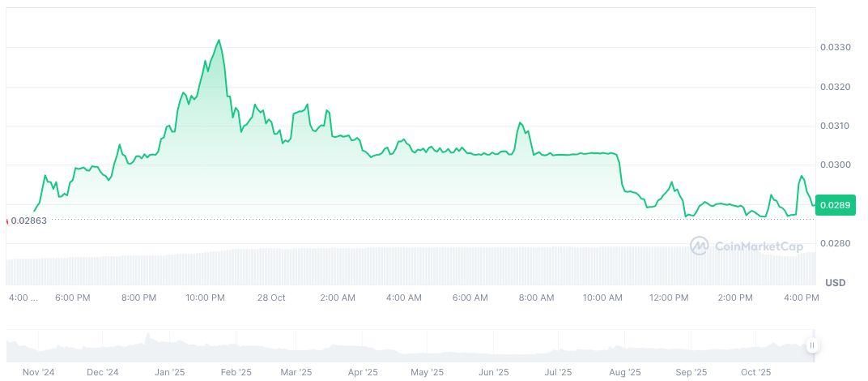Image resolution: width=868 pixels, height=381 pixels.
Task: Click the red open-price marker arrow
Action: point(7,220)
